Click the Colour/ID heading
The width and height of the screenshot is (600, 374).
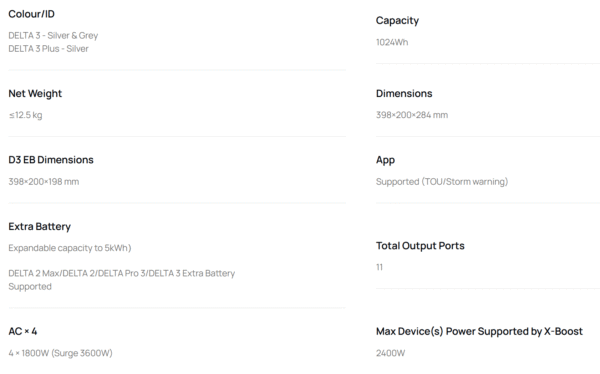click(31, 14)
